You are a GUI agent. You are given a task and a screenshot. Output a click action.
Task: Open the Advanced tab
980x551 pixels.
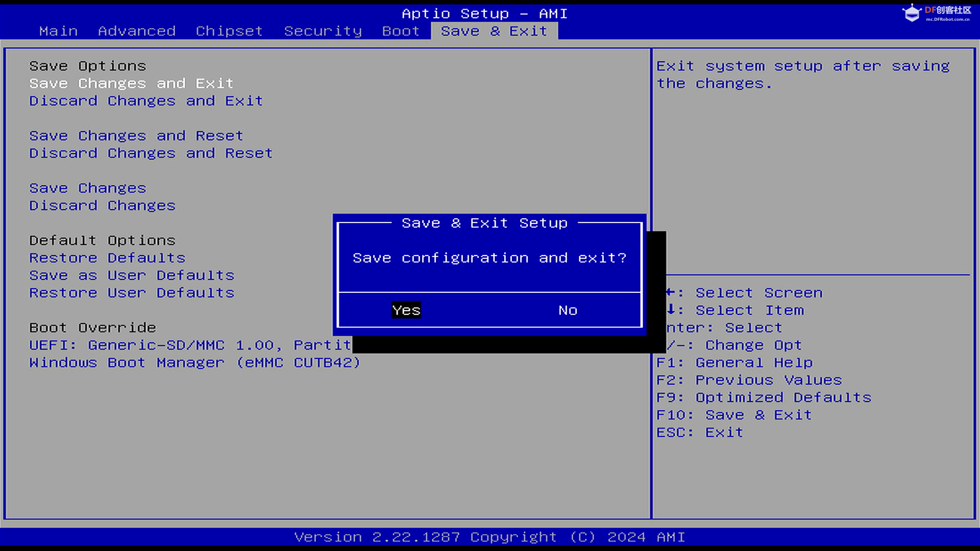pos(137,31)
